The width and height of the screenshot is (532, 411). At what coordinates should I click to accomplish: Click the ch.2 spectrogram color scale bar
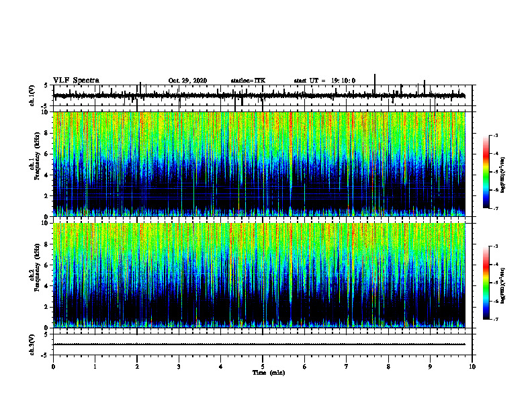pyautogui.click(x=486, y=283)
